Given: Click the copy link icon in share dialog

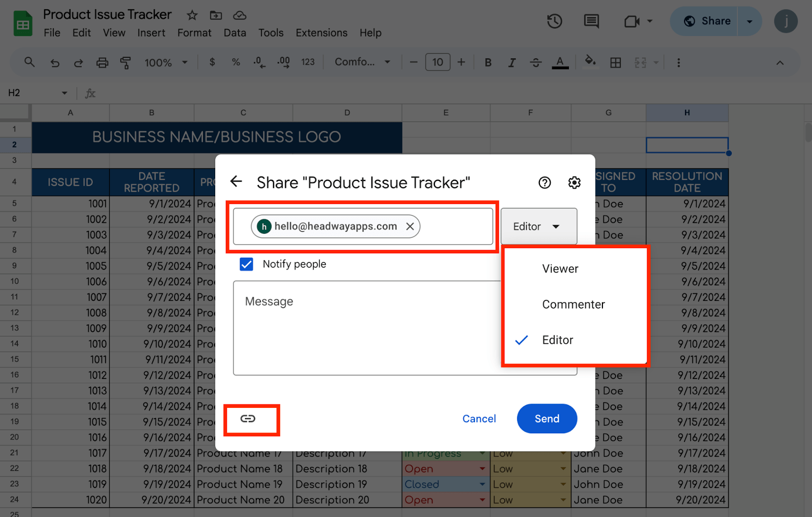Looking at the screenshot, I should (x=248, y=419).
